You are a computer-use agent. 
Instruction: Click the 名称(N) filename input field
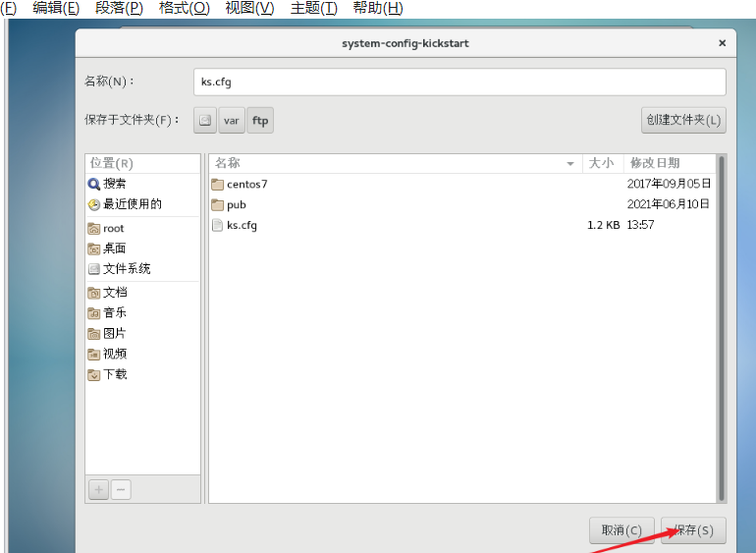pyautogui.click(x=459, y=83)
